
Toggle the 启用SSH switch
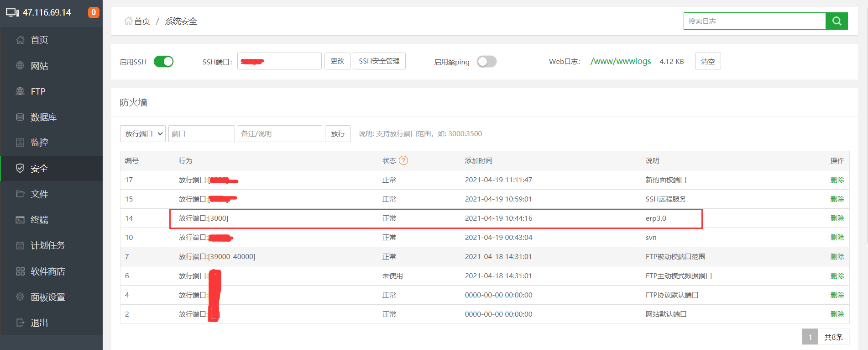coord(163,61)
